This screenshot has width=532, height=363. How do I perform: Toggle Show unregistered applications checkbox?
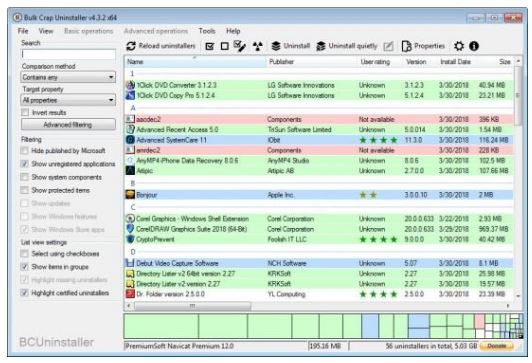pyautogui.click(x=24, y=164)
